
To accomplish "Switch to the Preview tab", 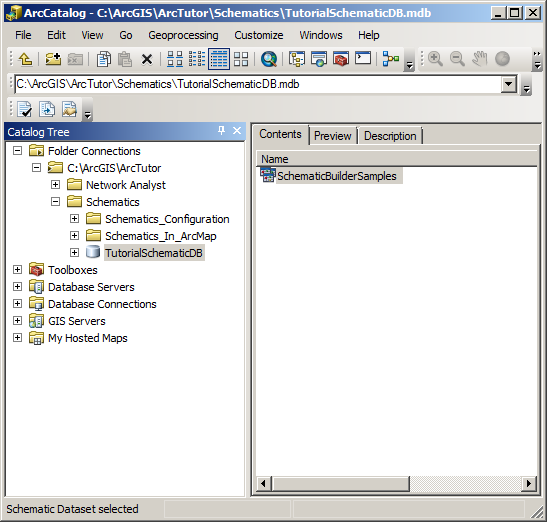I will click(x=332, y=136).
